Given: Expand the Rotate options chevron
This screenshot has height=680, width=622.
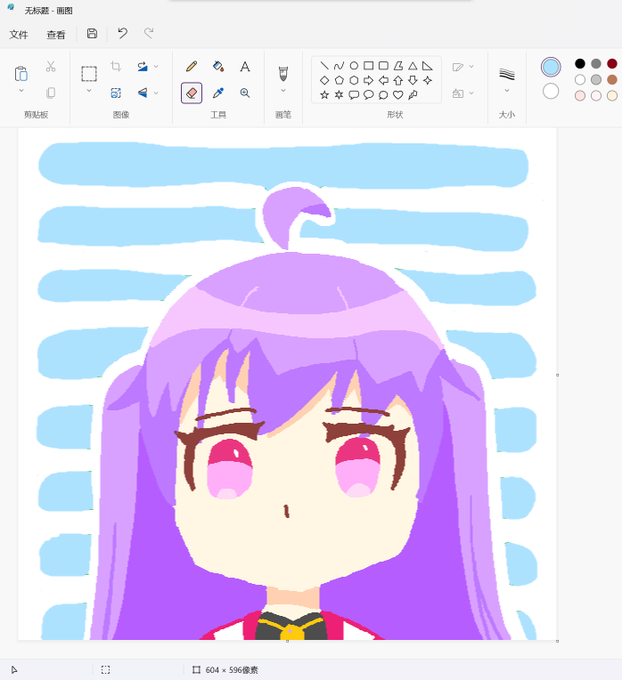Looking at the screenshot, I should click(156, 66).
